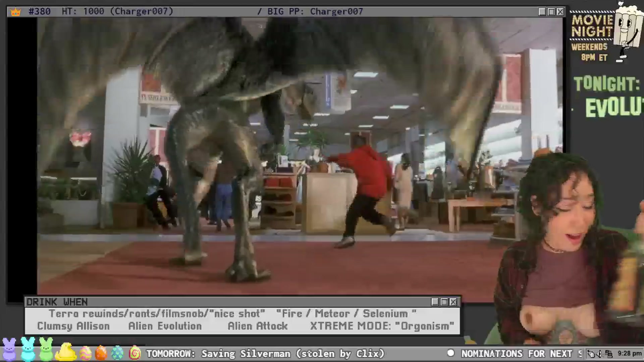
Task: Click the blue patterned Easter egg icon
Action: [x=117, y=353]
